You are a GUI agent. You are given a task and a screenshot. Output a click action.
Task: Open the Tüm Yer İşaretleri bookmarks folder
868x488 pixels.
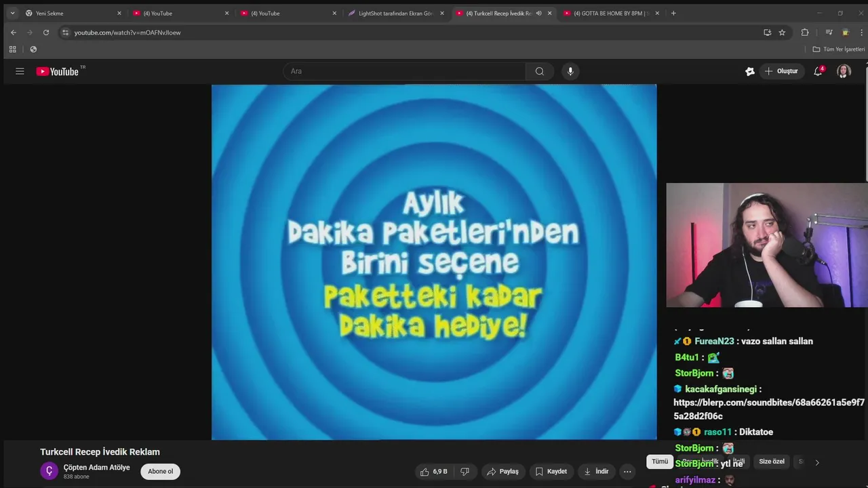(x=839, y=49)
